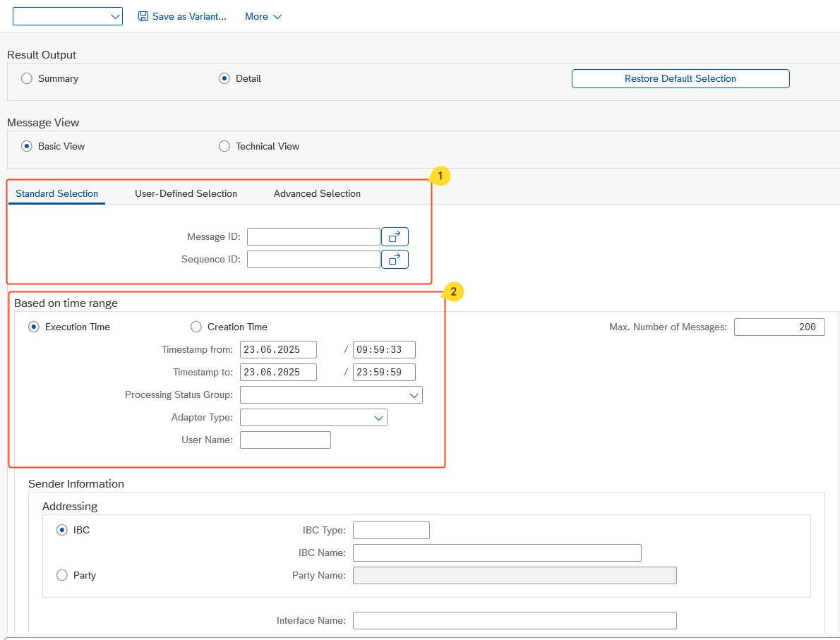Screen dimensions: 840x640
Task: Open the Adapter Type dropdown
Action: click(379, 417)
